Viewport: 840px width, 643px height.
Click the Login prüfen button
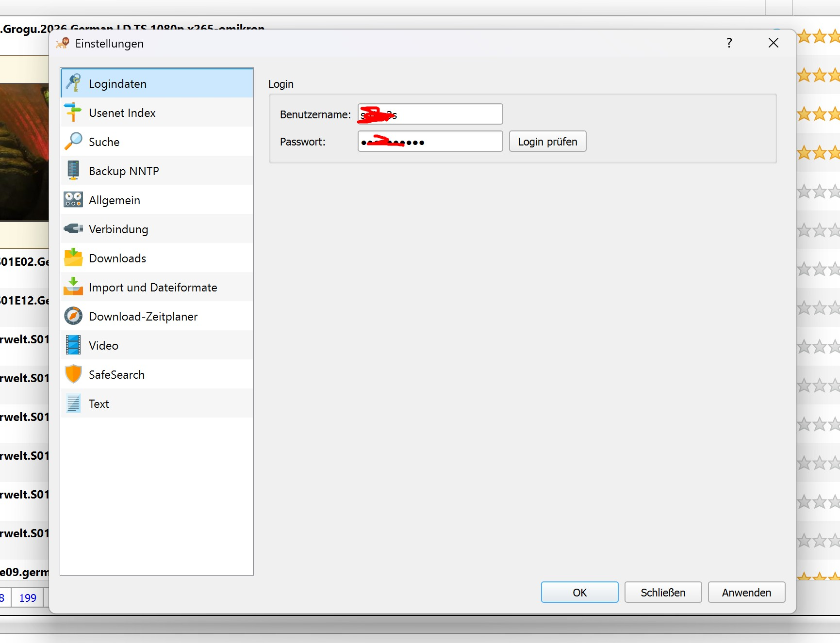[547, 142]
